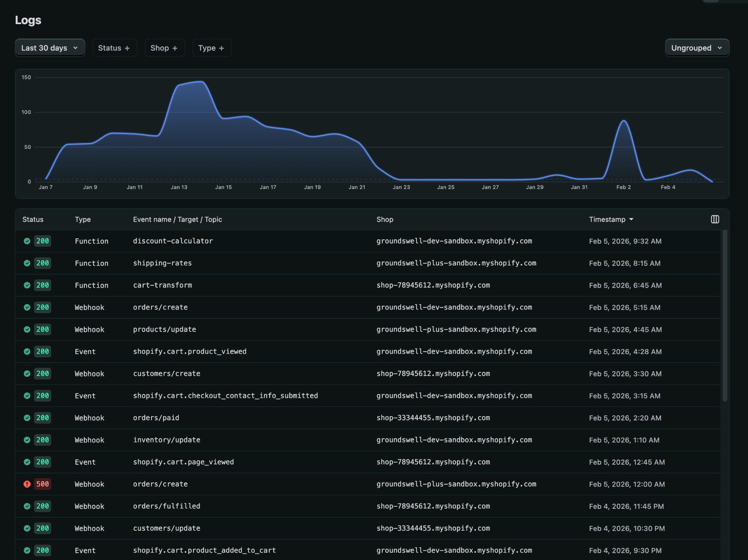Add a Shop filter

[164, 48]
